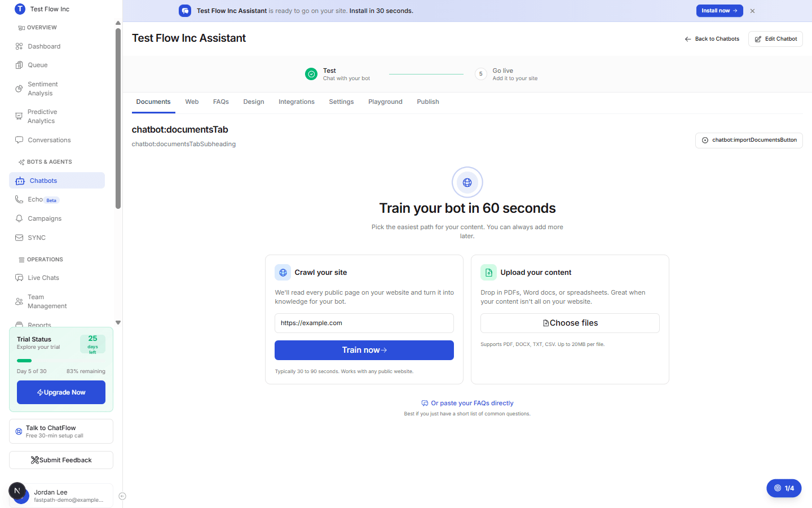Image resolution: width=812 pixels, height=508 pixels.
Task: Dismiss the install banner with X
Action: (752, 11)
